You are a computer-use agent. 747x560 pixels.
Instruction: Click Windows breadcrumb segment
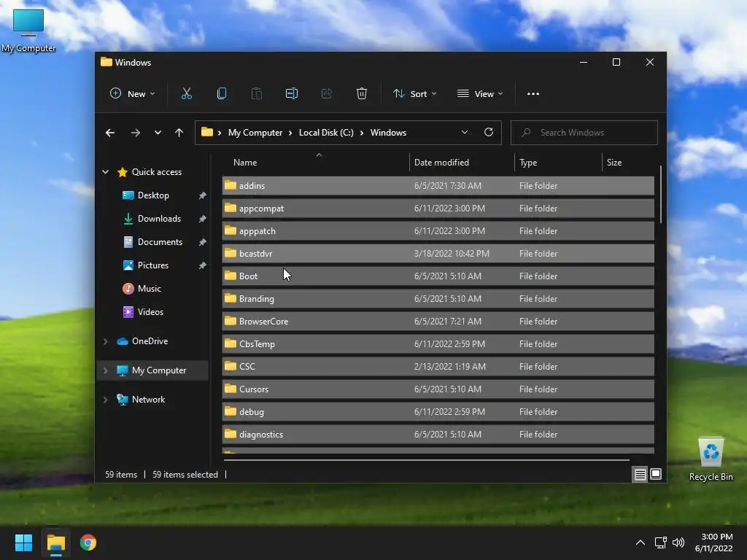tap(388, 133)
